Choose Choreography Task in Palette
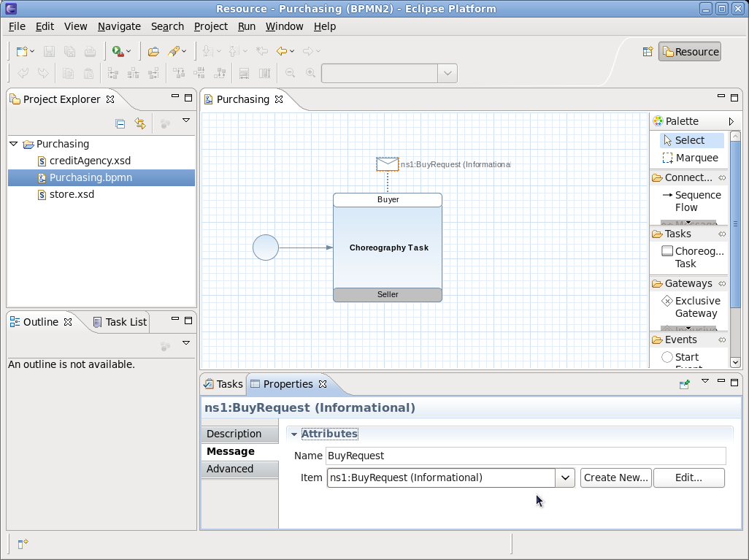The width and height of the screenshot is (749, 560). (693, 257)
